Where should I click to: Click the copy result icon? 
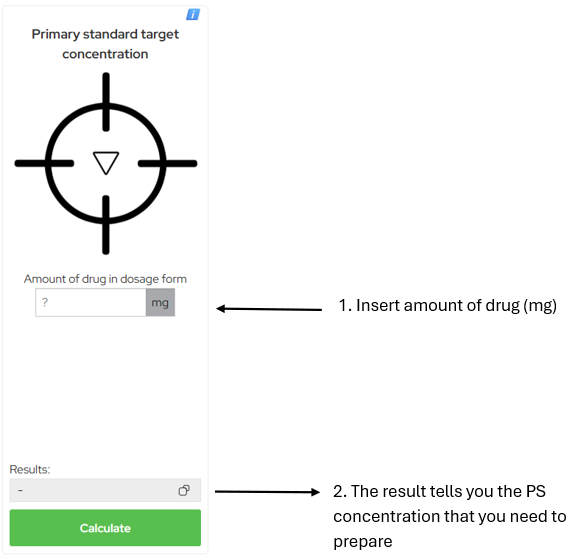(184, 490)
